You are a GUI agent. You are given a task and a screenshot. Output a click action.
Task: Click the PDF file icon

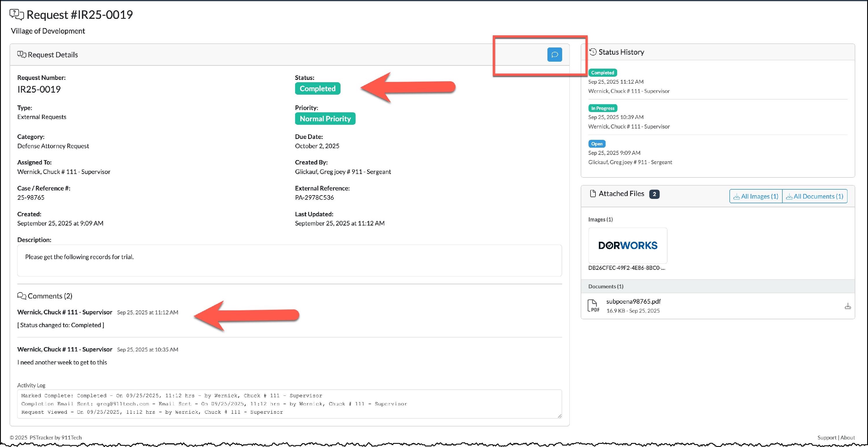point(593,306)
